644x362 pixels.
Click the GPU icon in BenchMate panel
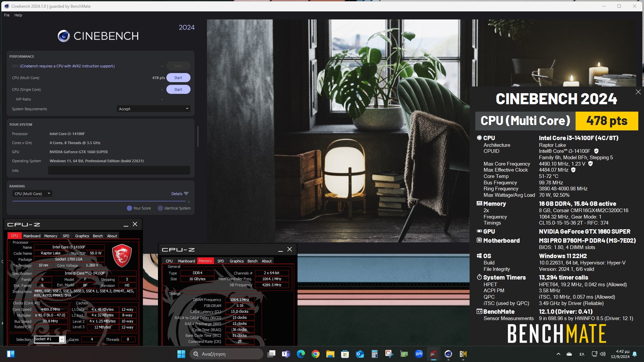point(479,231)
